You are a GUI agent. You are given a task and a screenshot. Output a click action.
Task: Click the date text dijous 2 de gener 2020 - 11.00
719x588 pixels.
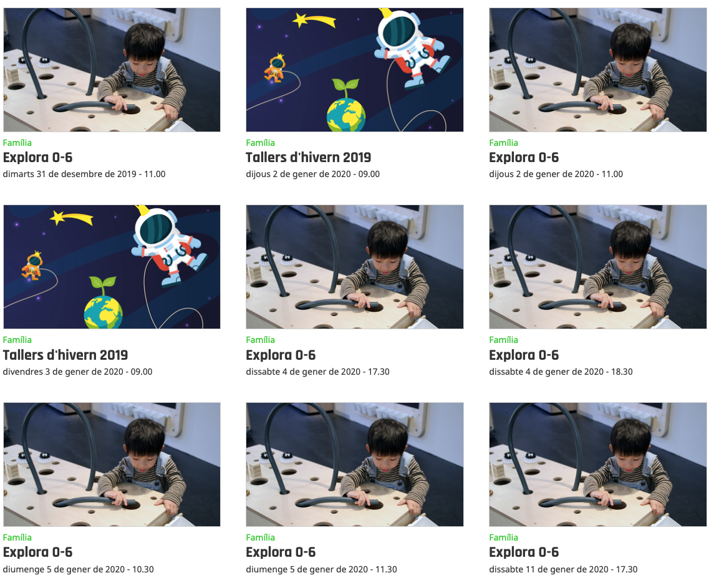556,175
